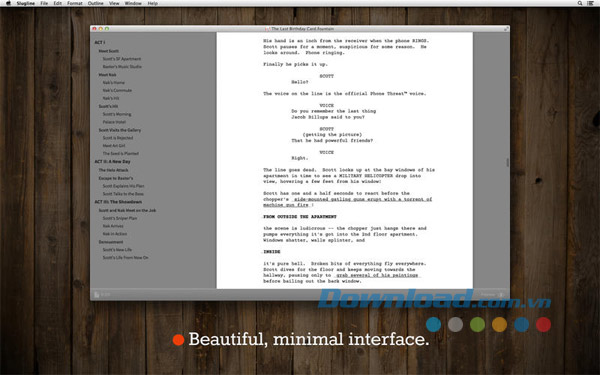Jump to Scott Visits the Gallery

coord(120,130)
